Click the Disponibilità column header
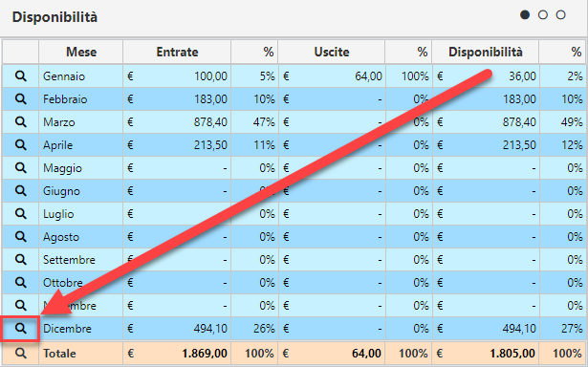Viewport: 588px width, 367px height. click(486, 52)
